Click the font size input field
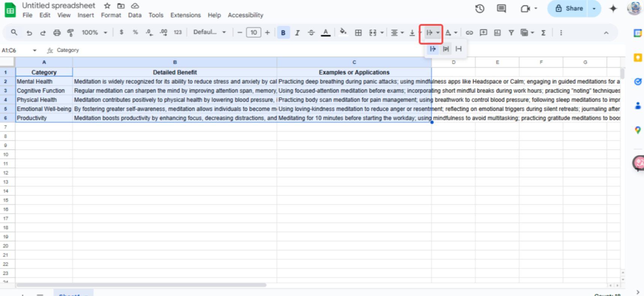Screen dimensions: 644x296 tap(254, 33)
